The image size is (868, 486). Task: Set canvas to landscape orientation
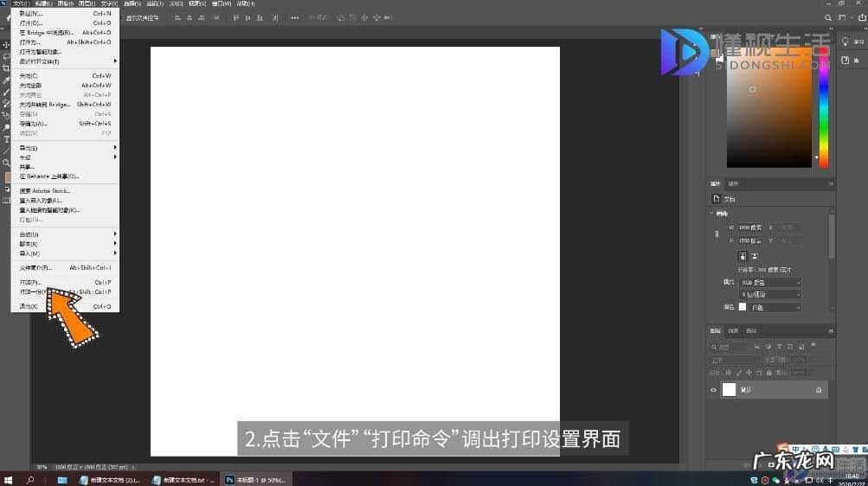[755, 257]
